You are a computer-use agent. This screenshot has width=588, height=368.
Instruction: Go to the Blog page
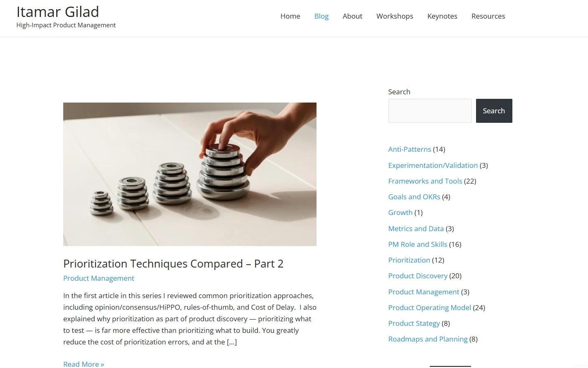click(321, 16)
